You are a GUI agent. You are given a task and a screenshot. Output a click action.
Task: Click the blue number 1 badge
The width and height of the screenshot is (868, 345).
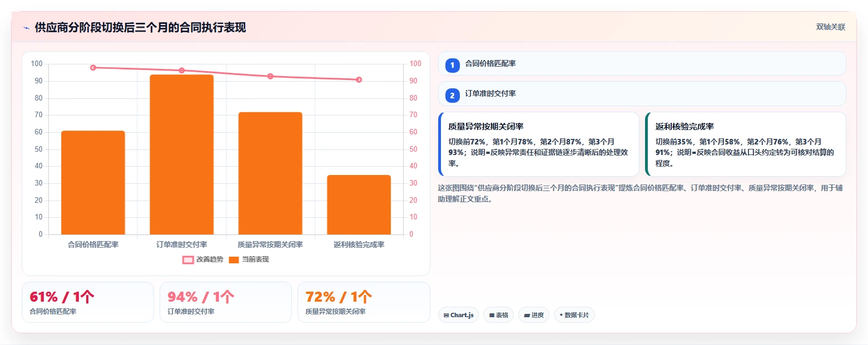(x=452, y=65)
